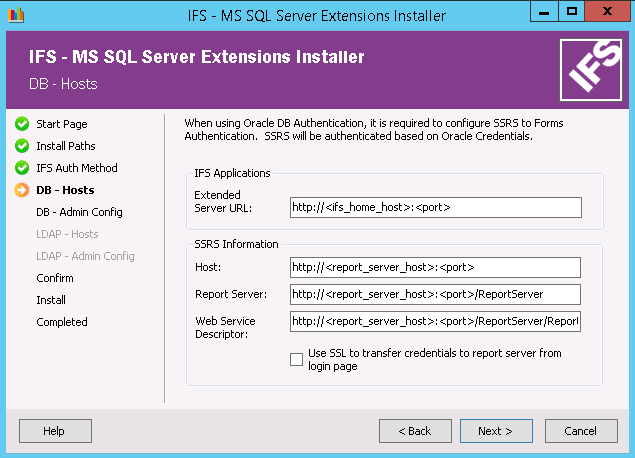The height and width of the screenshot is (458, 635).
Task: Select the Start Page step
Action: [62, 124]
